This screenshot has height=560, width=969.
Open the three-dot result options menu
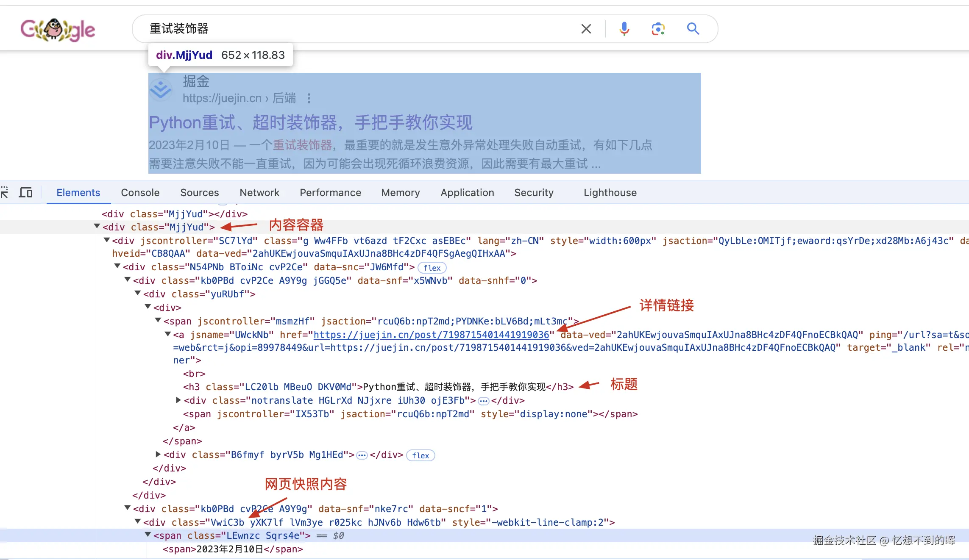tap(309, 98)
